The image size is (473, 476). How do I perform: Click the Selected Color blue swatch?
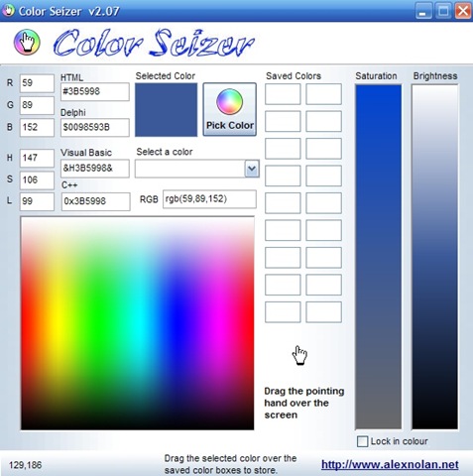click(166, 109)
